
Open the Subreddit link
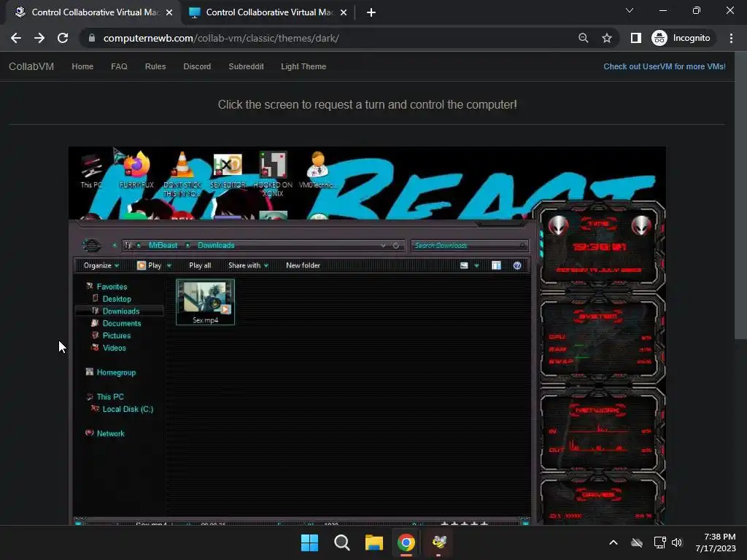(246, 66)
